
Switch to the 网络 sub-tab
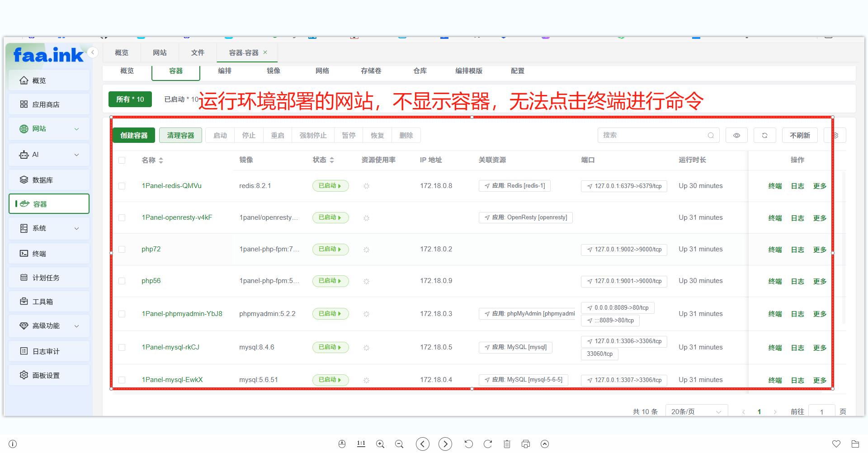point(322,71)
